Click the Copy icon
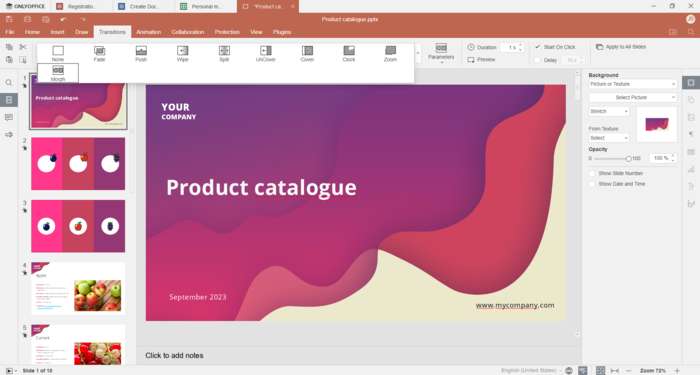The width and height of the screenshot is (700, 375). pyautogui.click(x=9, y=47)
